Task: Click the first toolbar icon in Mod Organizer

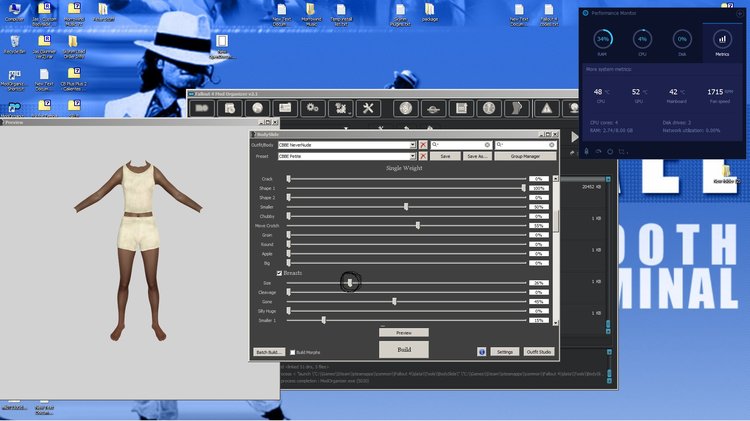Action: [x=202, y=109]
